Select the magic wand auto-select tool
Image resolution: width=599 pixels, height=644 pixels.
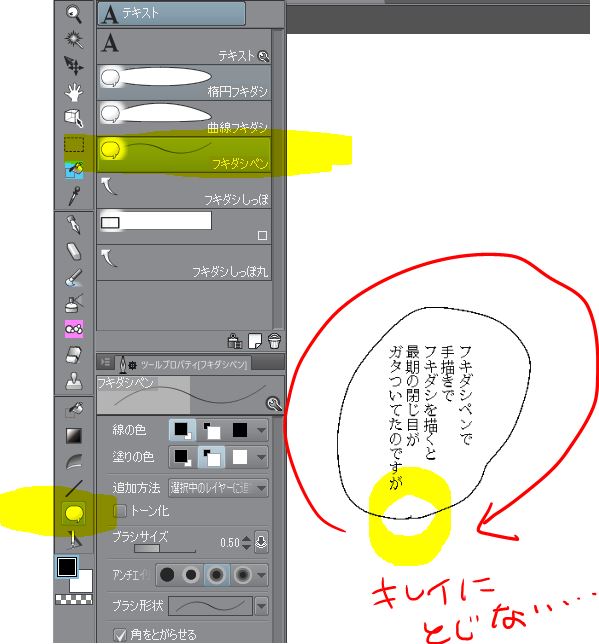tap(74, 39)
